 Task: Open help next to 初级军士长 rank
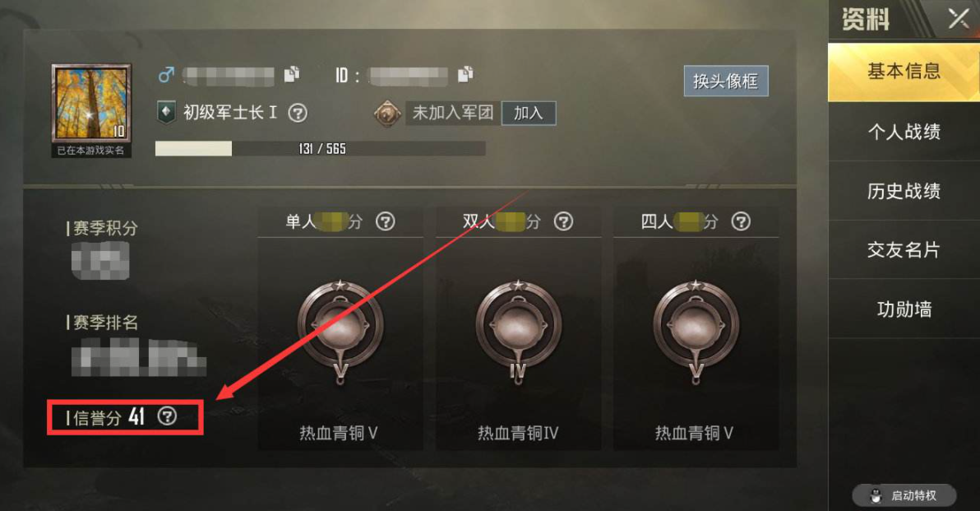(298, 114)
